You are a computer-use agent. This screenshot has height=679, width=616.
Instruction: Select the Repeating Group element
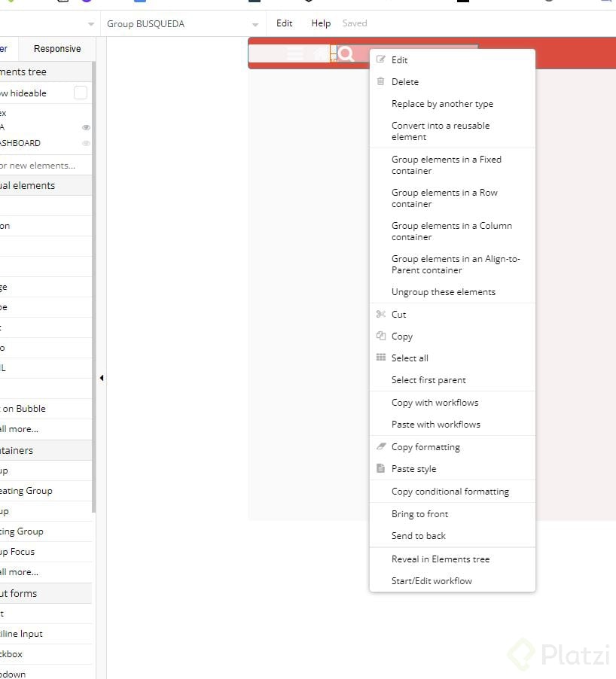point(45,491)
